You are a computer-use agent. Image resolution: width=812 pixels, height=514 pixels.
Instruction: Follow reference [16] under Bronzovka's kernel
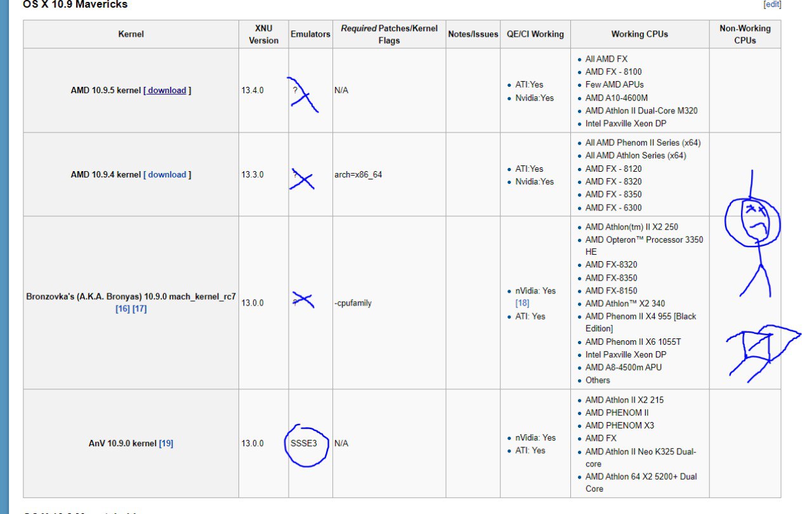[x=122, y=309]
